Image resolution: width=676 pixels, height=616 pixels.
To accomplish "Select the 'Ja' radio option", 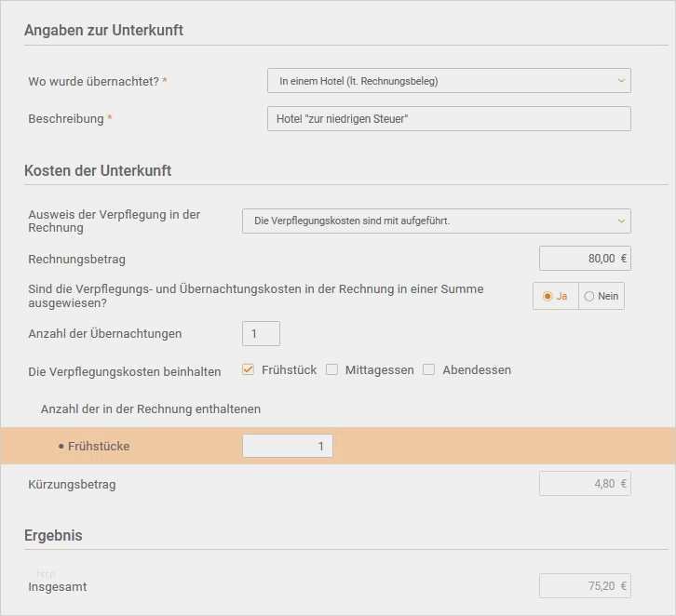I will [x=548, y=296].
